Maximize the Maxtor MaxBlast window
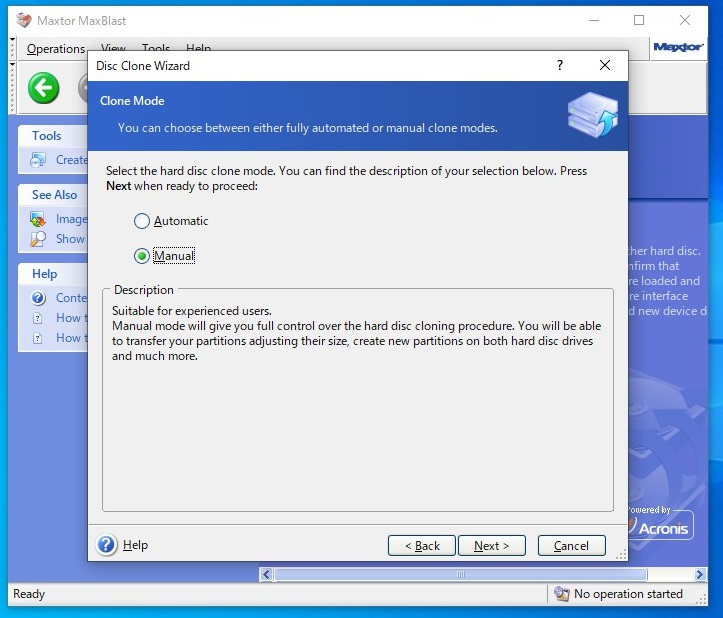Viewport: 723px width, 618px height. click(639, 20)
